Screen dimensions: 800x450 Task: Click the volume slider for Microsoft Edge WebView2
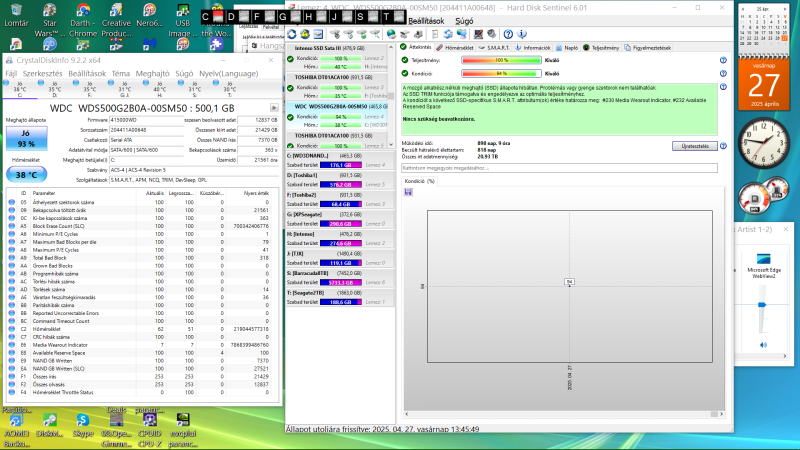762,305
